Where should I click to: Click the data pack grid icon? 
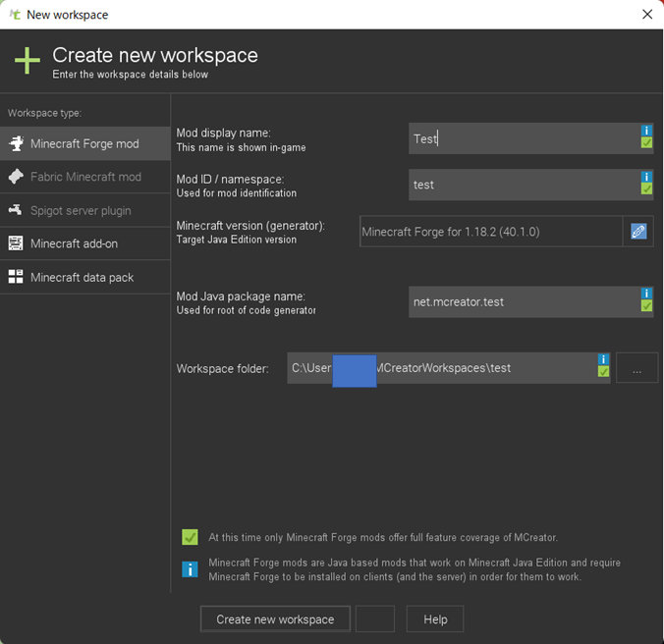tap(16, 277)
